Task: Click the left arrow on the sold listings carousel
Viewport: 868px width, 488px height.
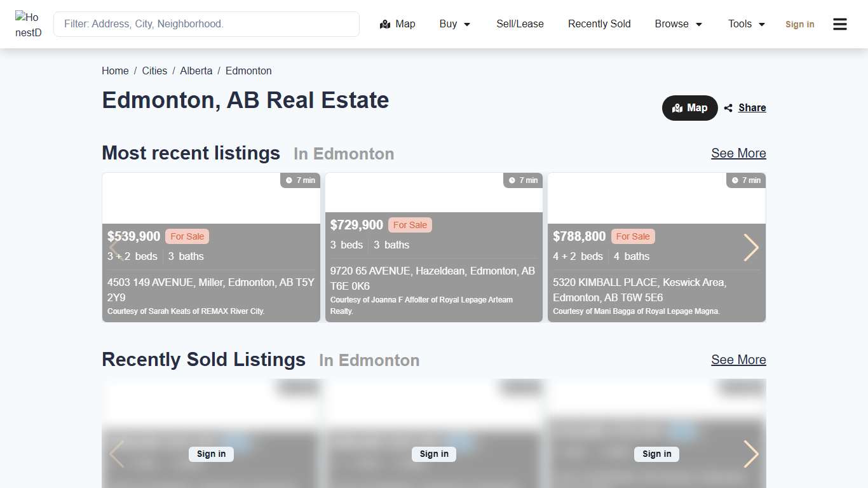Action: tap(117, 454)
